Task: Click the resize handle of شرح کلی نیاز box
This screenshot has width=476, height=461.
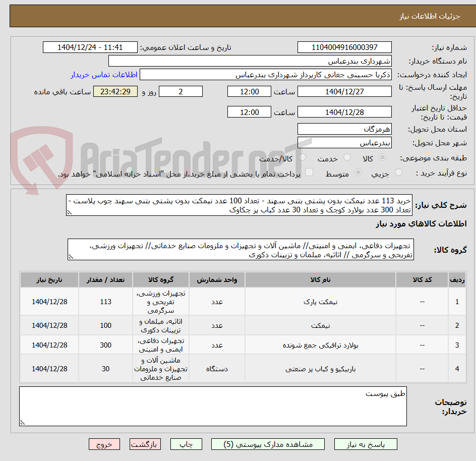Action: tap(69, 212)
